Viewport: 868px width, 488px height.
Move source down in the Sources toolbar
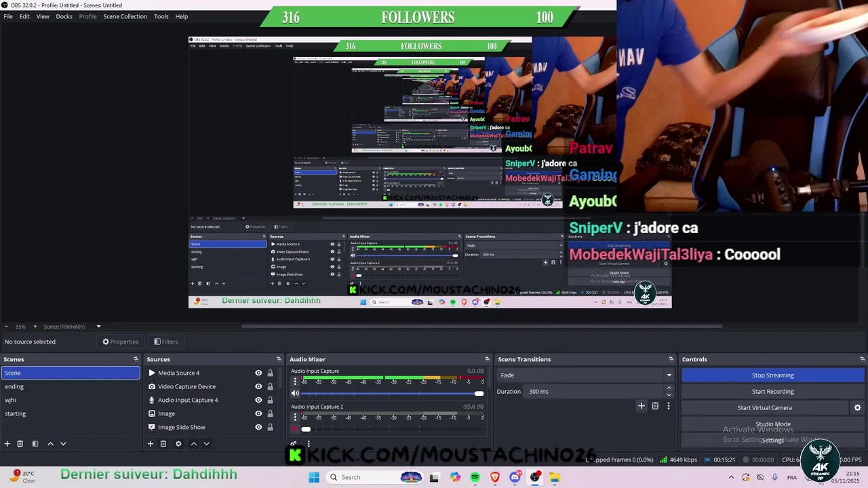pos(206,444)
